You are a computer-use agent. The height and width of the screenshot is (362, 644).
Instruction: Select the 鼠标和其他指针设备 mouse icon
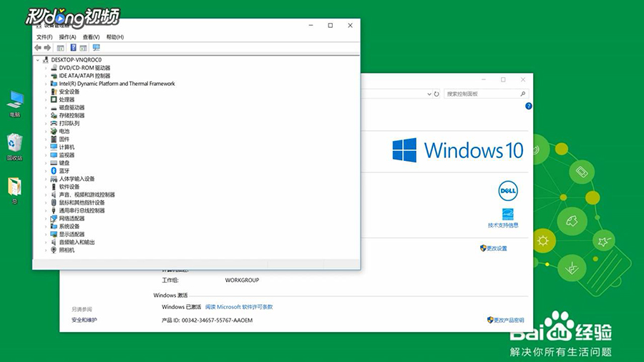click(x=54, y=202)
